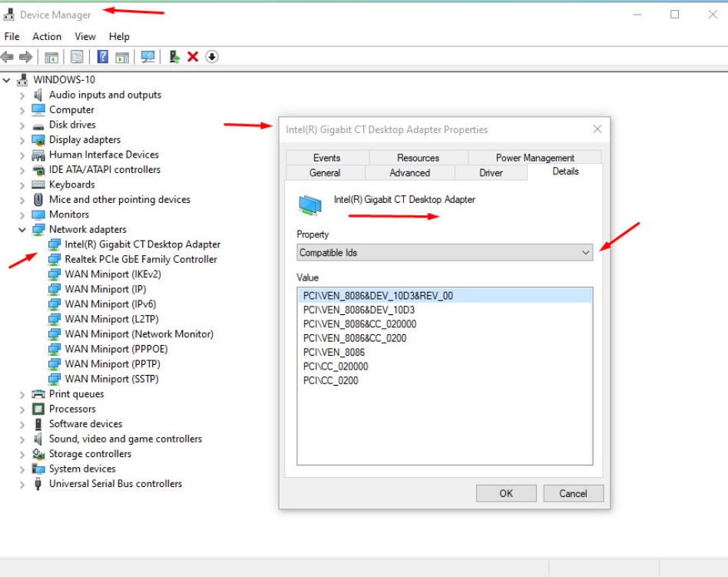Click the Back arrow toolbar icon
The image size is (728, 577).
tap(7, 57)
